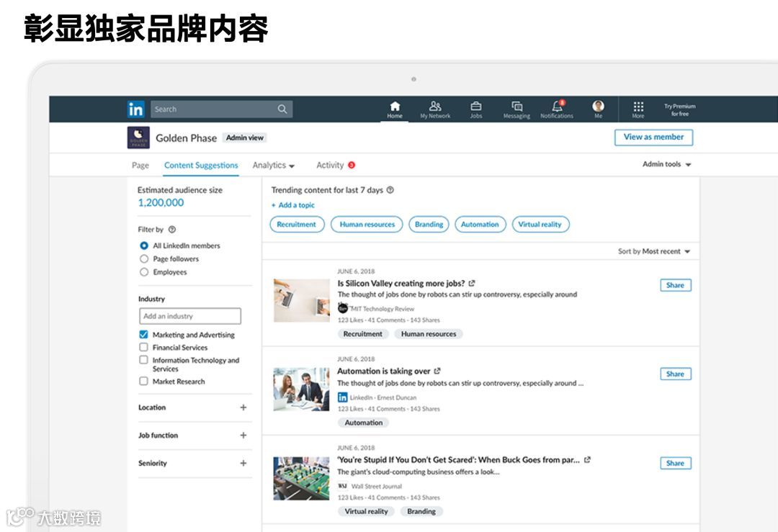
Task: Open external link icon for You're Stupid article
Action: [x=588, y=459]
